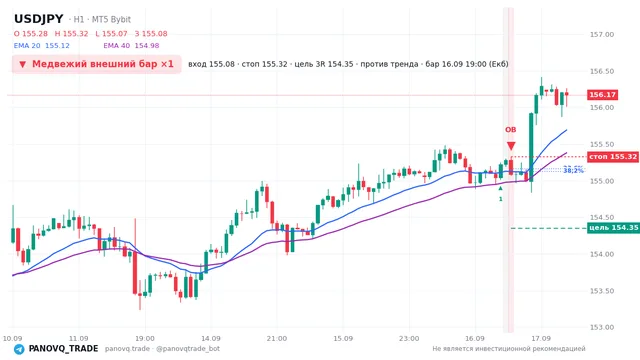Click the panovq.trade · @panovqtrade_bot text
The image size is (640, 360).
tap(162, 349)
